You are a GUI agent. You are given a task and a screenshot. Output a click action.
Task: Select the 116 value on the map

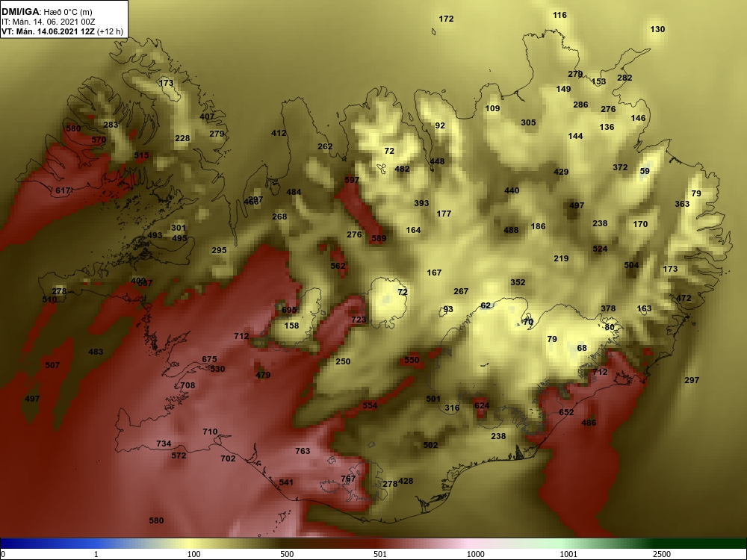560,15
